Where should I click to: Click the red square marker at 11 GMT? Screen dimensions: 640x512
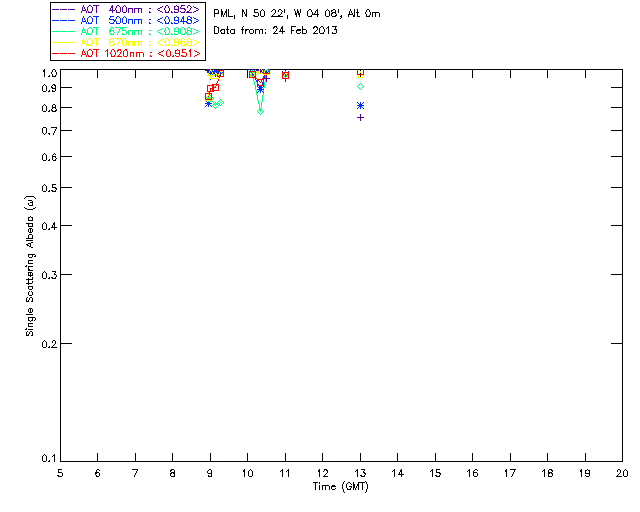coord(285,76)
